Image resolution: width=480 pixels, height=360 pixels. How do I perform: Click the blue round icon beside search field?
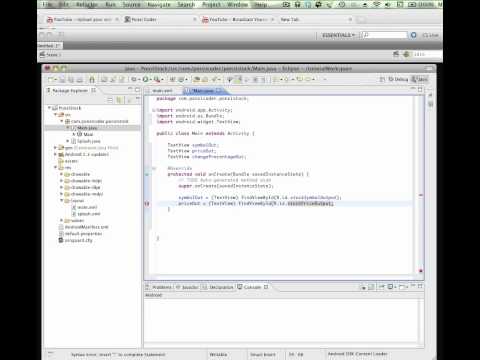point(414,35)
